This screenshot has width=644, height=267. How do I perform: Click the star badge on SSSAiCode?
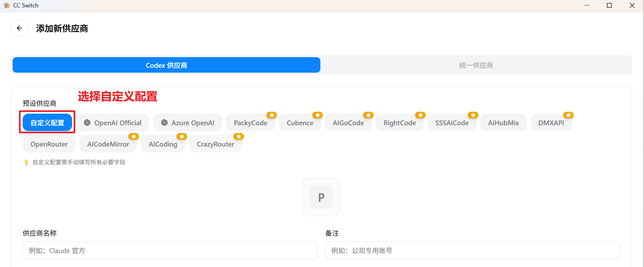473,115
